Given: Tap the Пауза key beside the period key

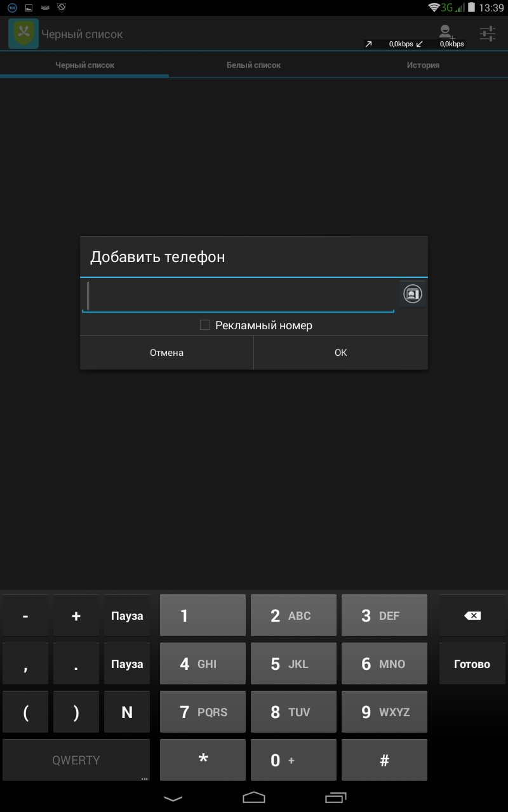Looking at the screenshot, I should tap(127, 664).
